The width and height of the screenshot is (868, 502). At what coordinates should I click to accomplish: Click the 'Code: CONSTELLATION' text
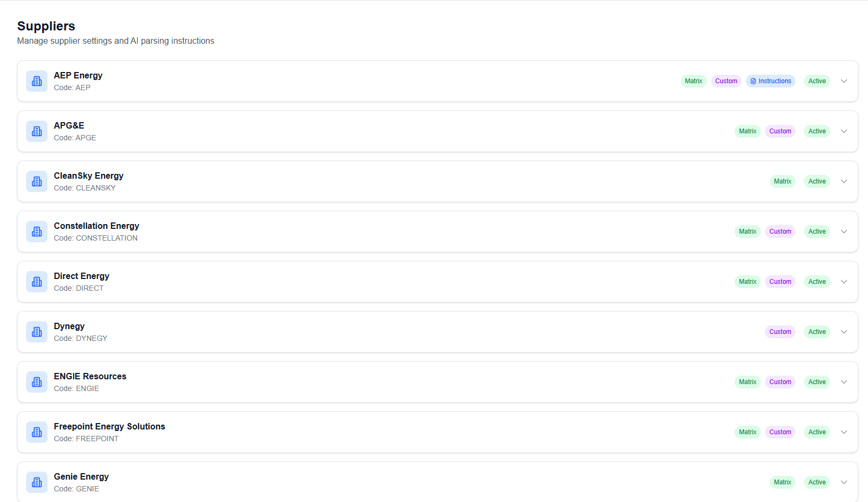point(95,238)
